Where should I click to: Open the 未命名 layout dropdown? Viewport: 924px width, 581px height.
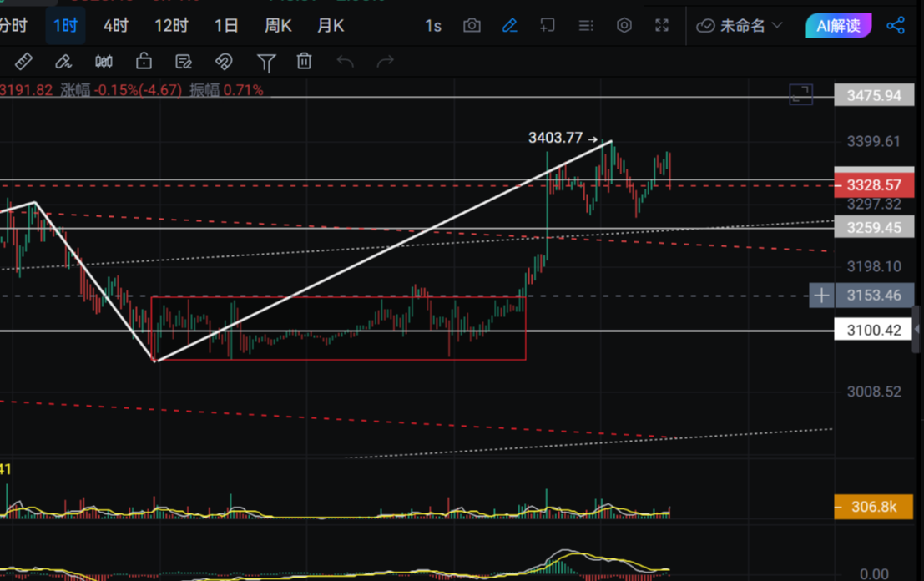741,26
